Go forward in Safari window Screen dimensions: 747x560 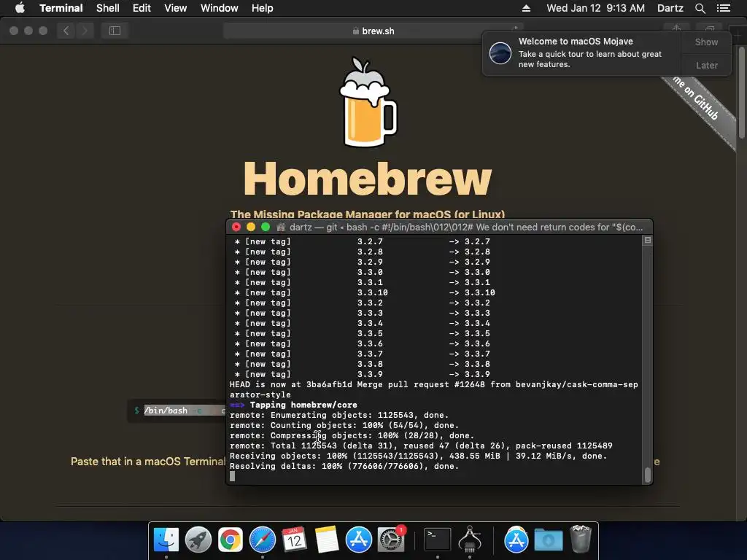coord(85,31)
